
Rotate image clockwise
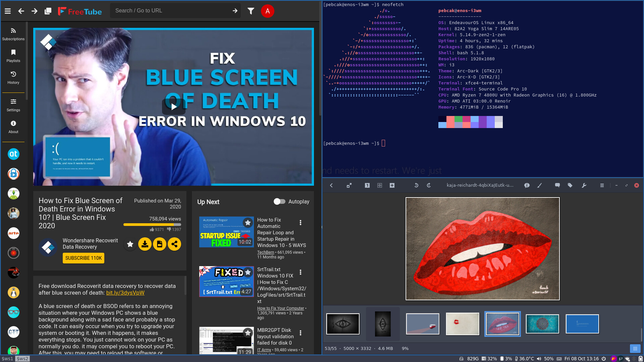[x=429, y=185]
